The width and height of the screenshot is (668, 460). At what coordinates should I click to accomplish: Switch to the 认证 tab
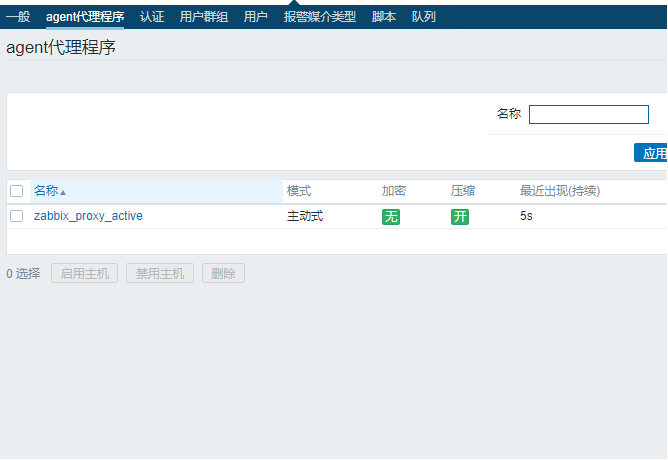click(152, 17)
